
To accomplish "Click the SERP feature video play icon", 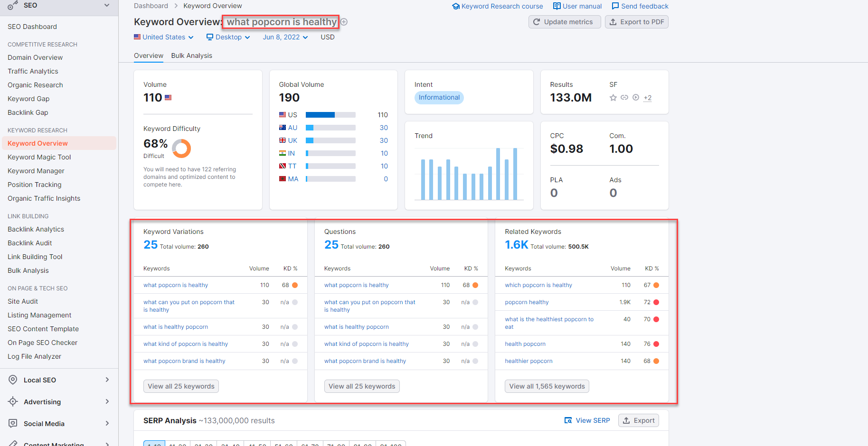I will click(636, 97).
